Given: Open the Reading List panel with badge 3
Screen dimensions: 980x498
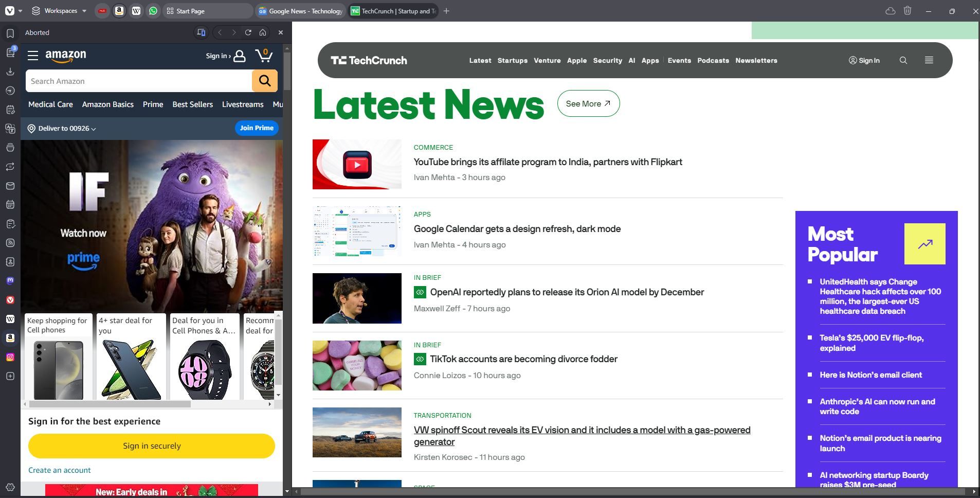Looking at the screenshot, I should point(10,52).
